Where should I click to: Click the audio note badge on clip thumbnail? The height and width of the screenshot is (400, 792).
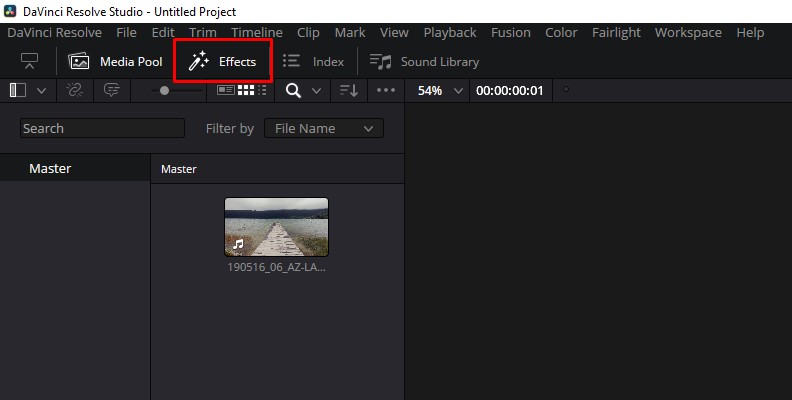[238, 244]
